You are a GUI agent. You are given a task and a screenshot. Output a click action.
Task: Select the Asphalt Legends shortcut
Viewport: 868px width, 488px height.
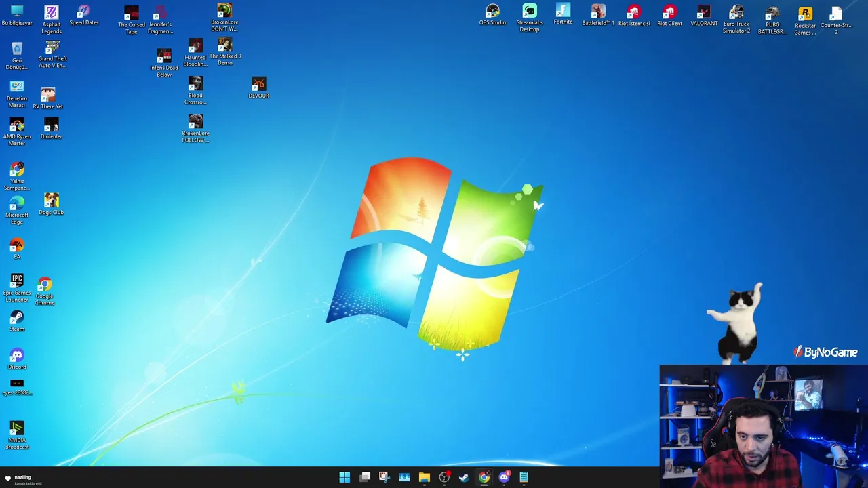pyautogui.click(x=52, y=20)
